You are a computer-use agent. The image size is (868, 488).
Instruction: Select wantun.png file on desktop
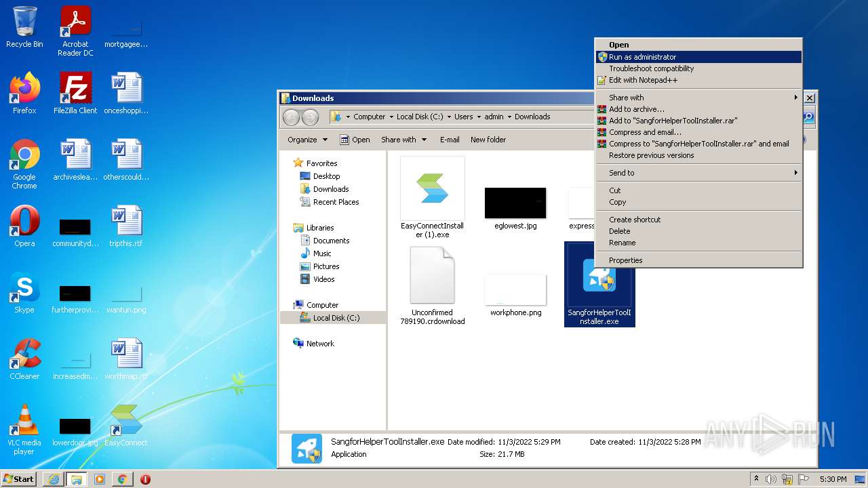pyautogui.click(x=126, y=298)
